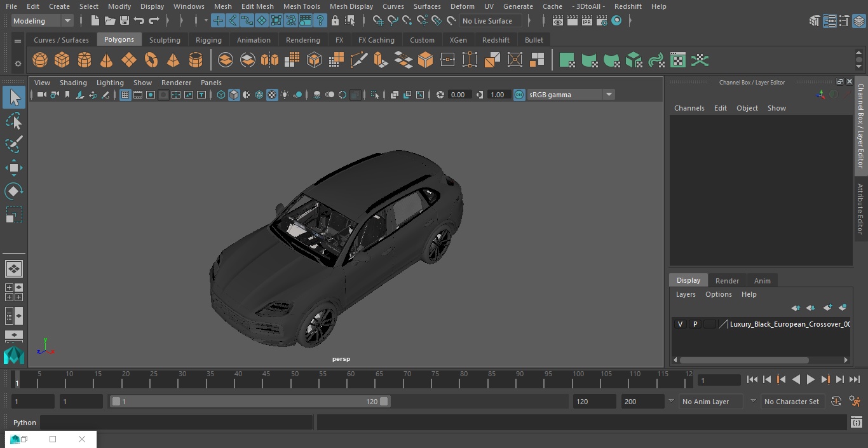Viewport: 868px width, 448px height.
Task: Choose the Lasso select tool
Action: point(13,121)
